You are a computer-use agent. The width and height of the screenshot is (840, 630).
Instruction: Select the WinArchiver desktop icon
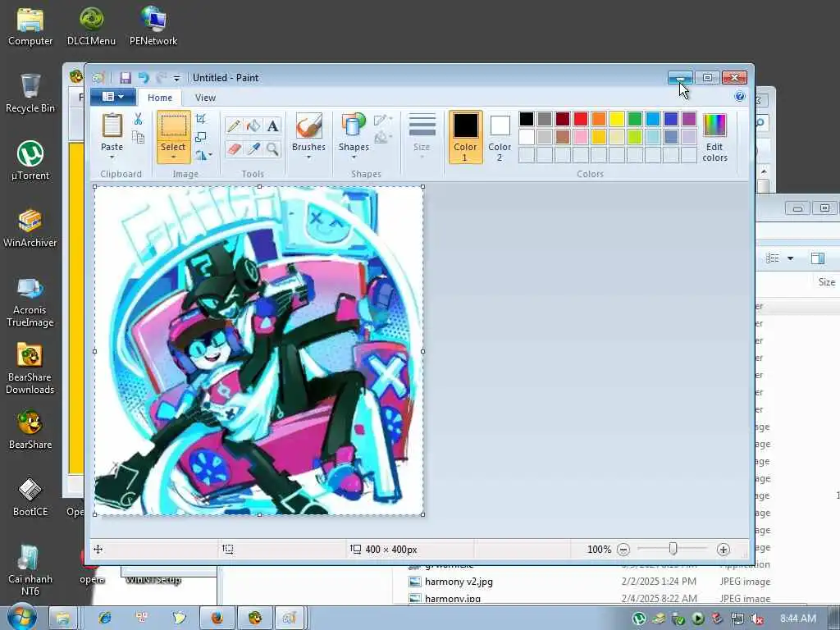pyautogui.click(x=30, y=228)
